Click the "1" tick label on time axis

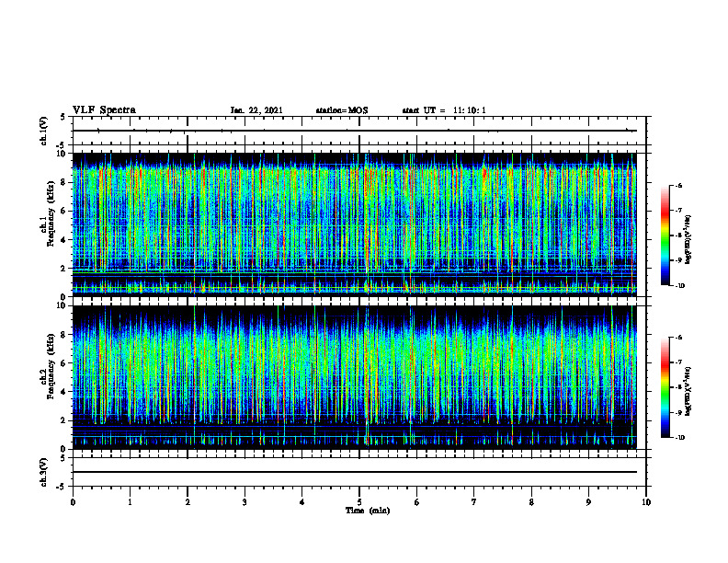[130, 502]
